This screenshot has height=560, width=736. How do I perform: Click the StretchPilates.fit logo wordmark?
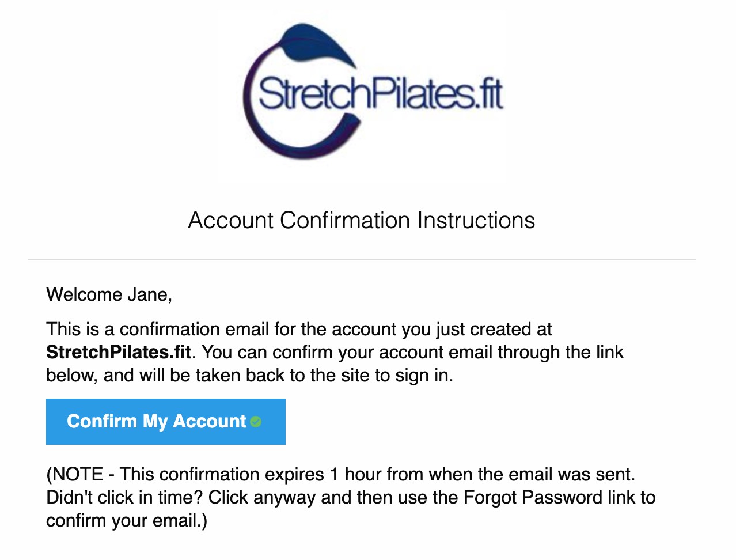click(380, 93)
